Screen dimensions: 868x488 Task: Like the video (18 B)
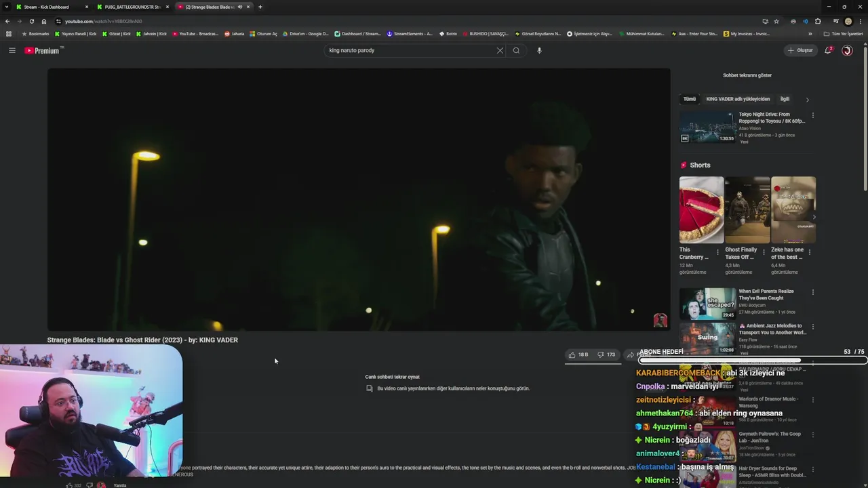[578, 354]
